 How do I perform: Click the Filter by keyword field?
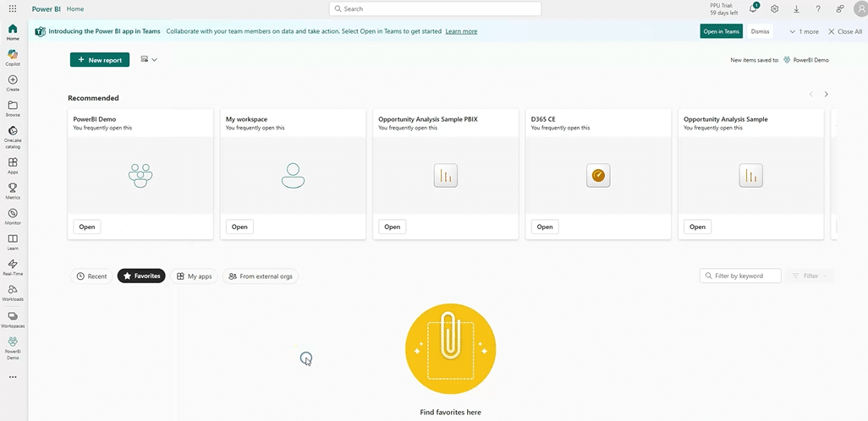click(x=741, y=276)
